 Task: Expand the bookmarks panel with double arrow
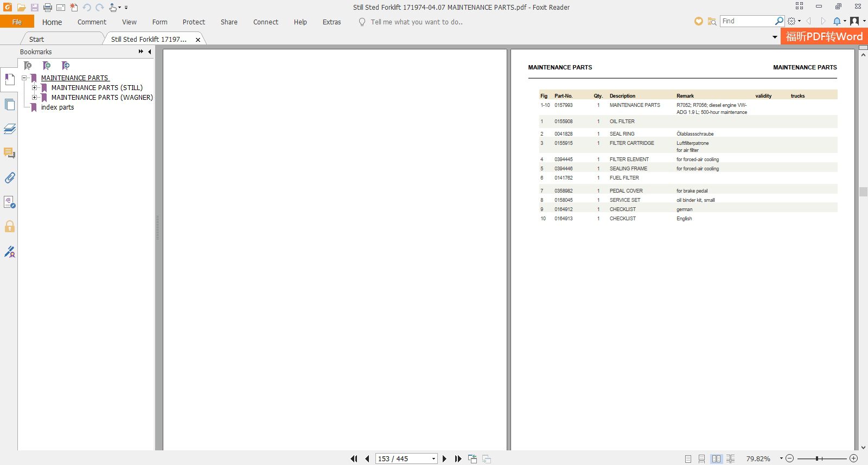coord(141,52)
